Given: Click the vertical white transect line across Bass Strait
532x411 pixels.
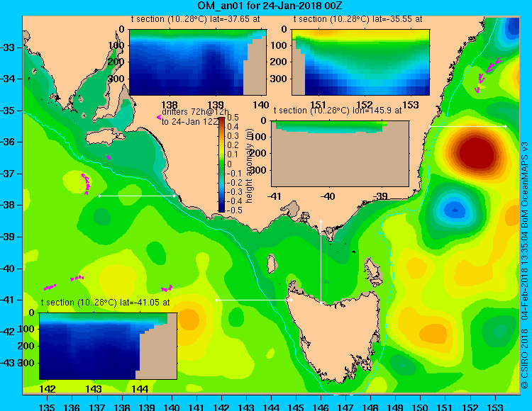Looking at the screenshot, I should [321, 262].
